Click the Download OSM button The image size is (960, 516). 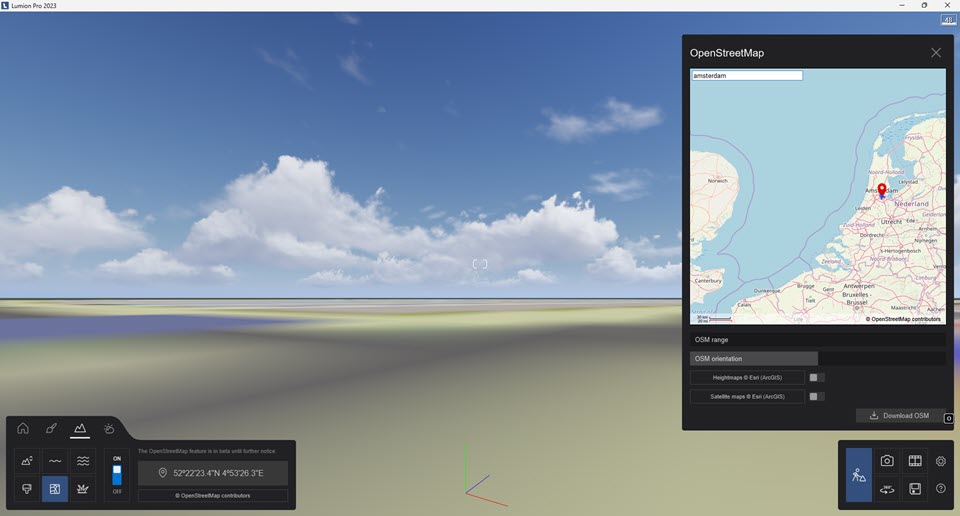pyautogui.click(x=900, y=415)
